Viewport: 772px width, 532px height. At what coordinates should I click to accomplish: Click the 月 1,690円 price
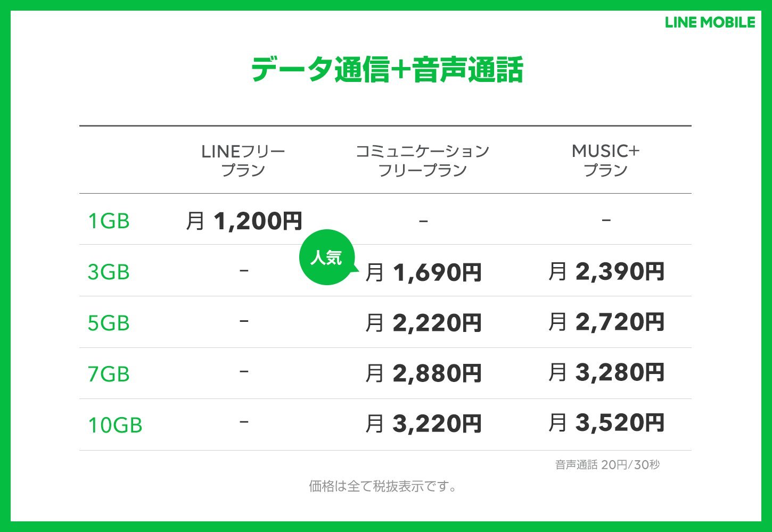click(424, 272)
